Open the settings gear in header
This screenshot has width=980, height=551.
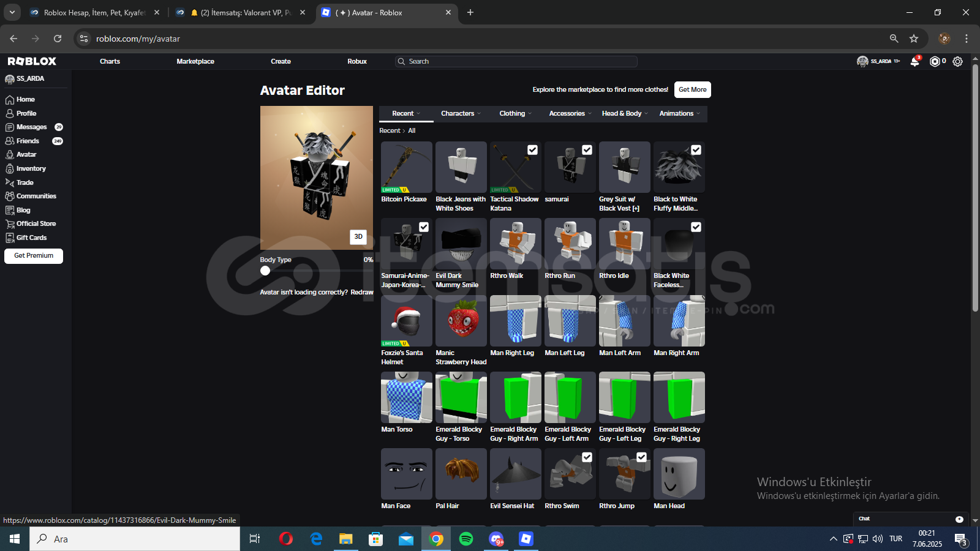click(958, 61)
